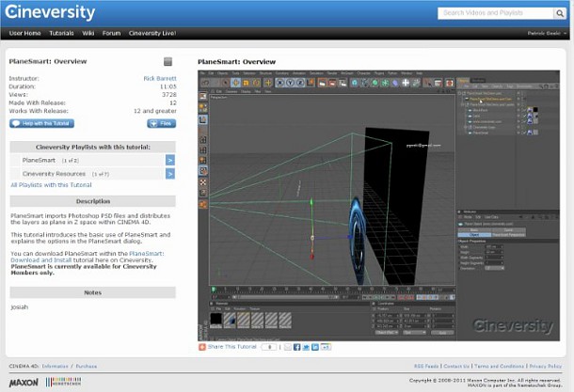This screenshot has height=392, width=574.
Task: Select the Rotate tool in video toolbar
Action: tap(256, 83)
